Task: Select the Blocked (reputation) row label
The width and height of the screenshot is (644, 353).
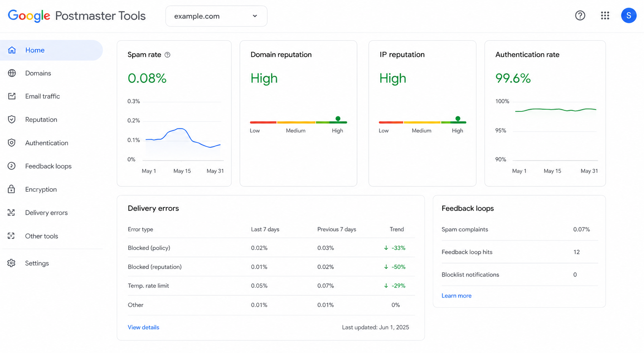Action: (x=155, y=267)
